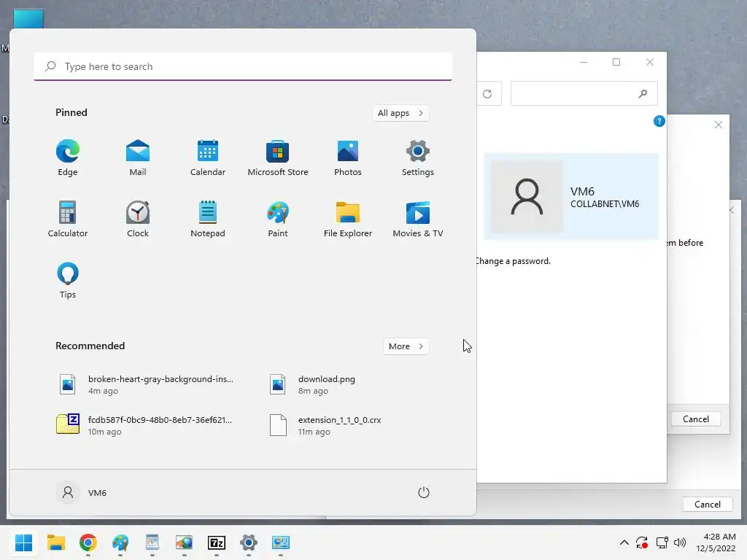747x560 pixels.
Task: Open the Control Panel taskbar icon
Action: [281, 542]
